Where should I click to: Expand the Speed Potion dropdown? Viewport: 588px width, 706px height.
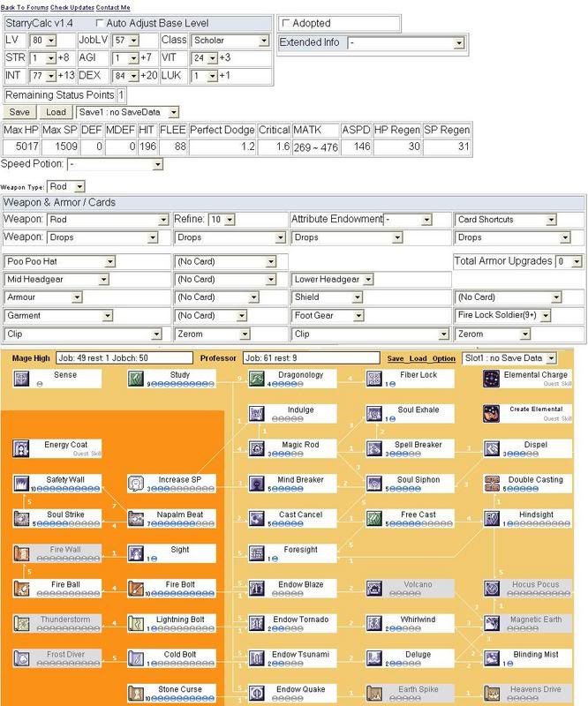pyautogui.click(x=116, y=165)
